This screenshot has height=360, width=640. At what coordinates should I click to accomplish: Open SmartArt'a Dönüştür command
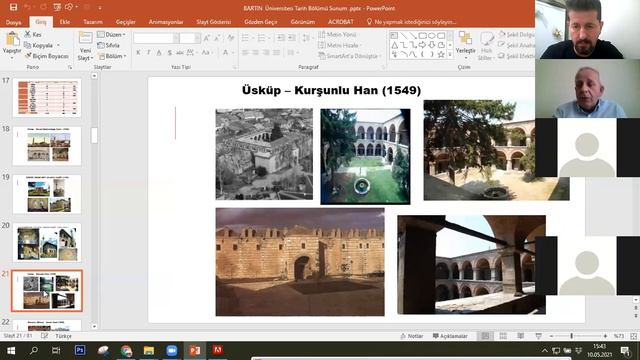pos(349,56)
